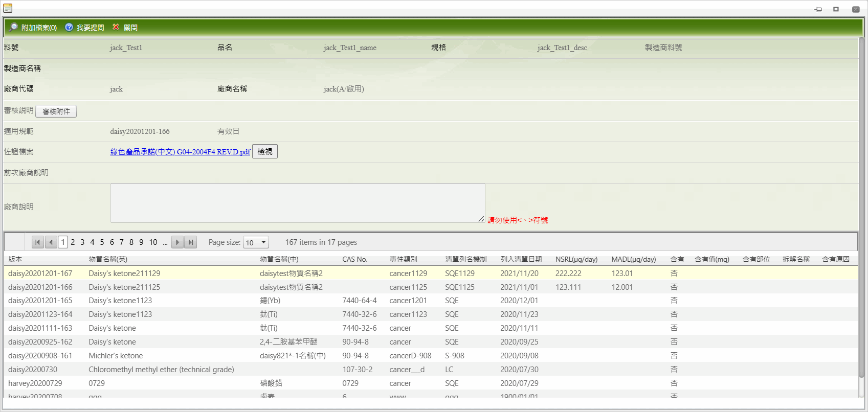
Task: Click CAS number 107-30-2 cell
Action: [x=358, y=370]
